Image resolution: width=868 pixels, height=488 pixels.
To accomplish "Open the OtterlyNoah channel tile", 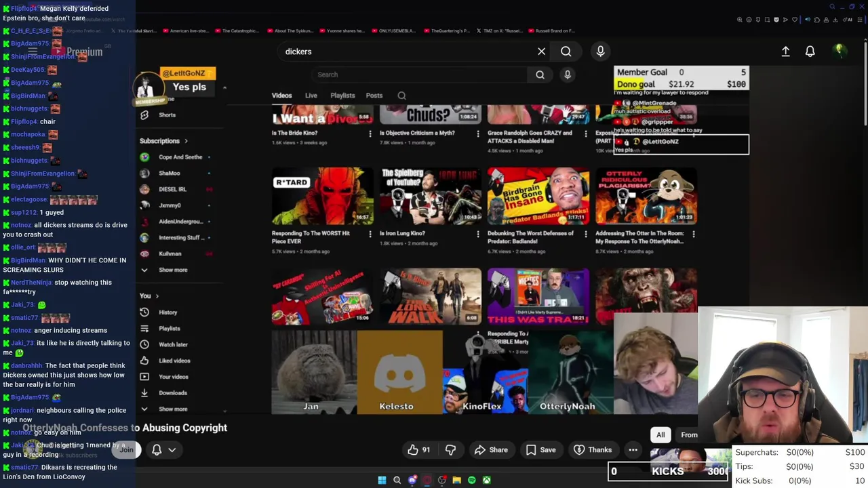I will pyautogui.click(x=570, y=371).
